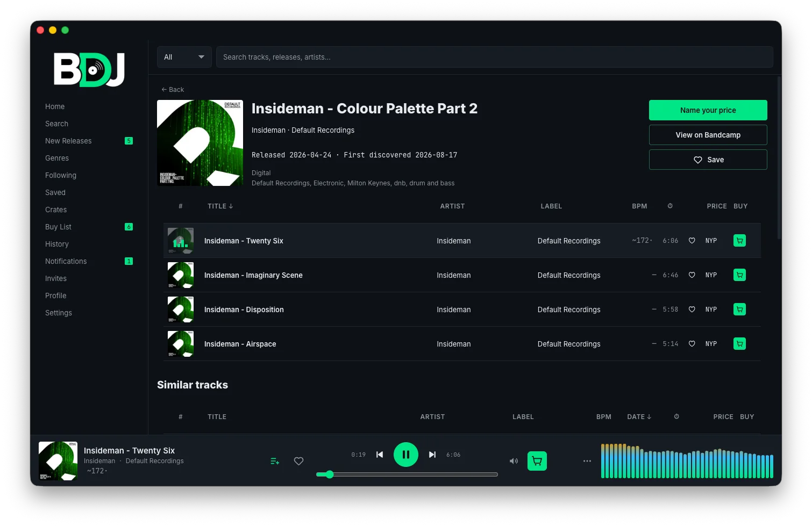Click the Notifications badge showing 1
812x526 pixels.
pos(129,261)
